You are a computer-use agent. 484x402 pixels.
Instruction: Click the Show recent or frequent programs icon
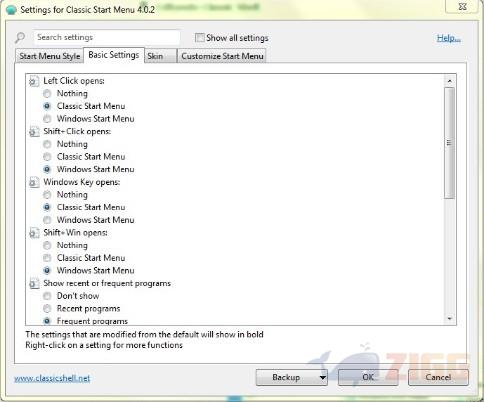34,284
